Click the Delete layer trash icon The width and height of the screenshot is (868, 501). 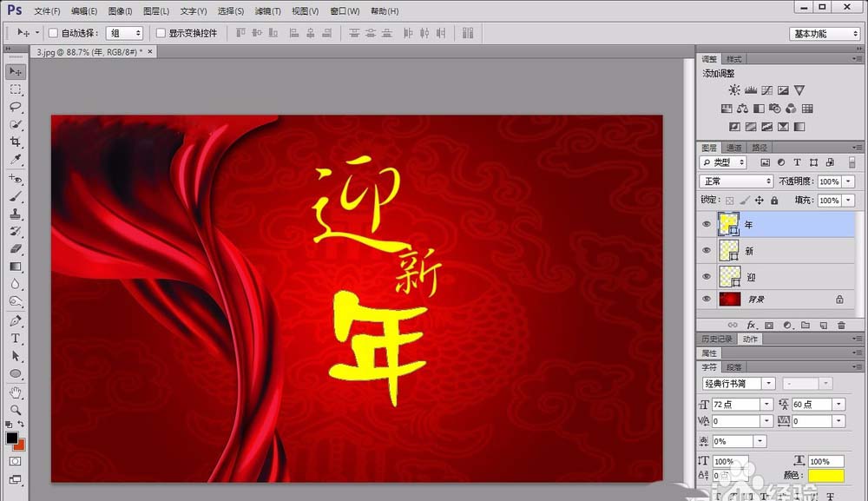click(842, 324)
